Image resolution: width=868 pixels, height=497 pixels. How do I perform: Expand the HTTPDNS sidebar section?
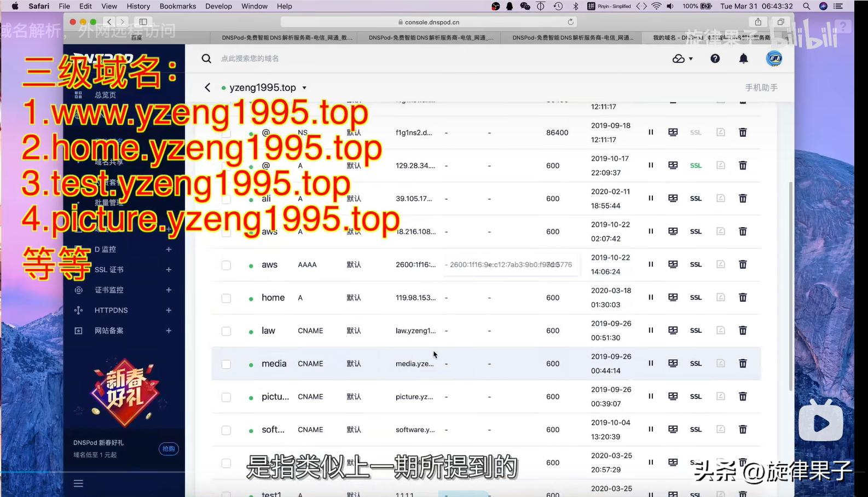coord(169,310)
